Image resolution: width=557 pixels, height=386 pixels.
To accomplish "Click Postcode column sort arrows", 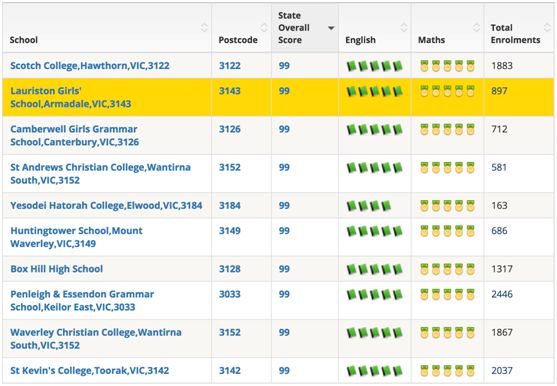I will pyautogui.click(x=264, y=27).
